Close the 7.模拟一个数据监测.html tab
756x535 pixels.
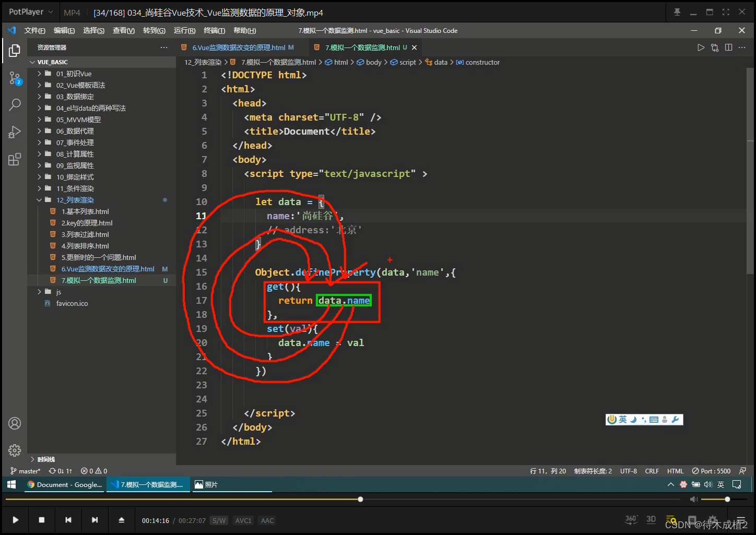pyautogui.click(x=414, y=47)
